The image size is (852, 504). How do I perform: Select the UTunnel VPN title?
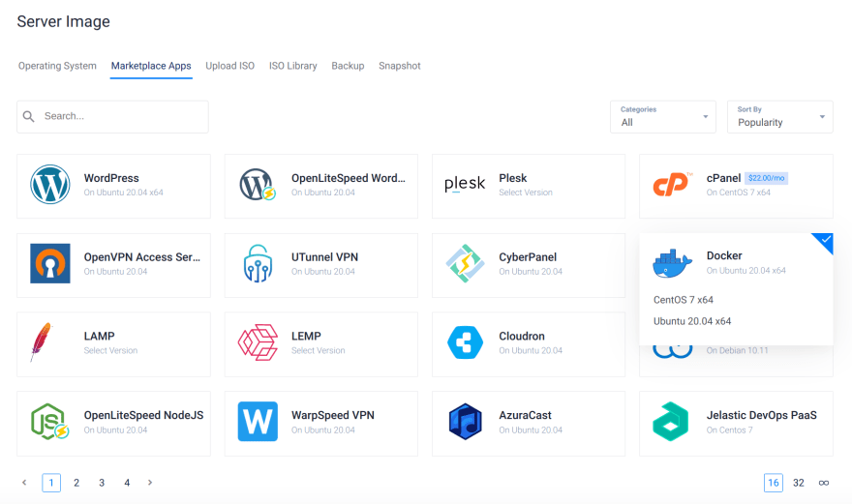[x=324, y=257]
